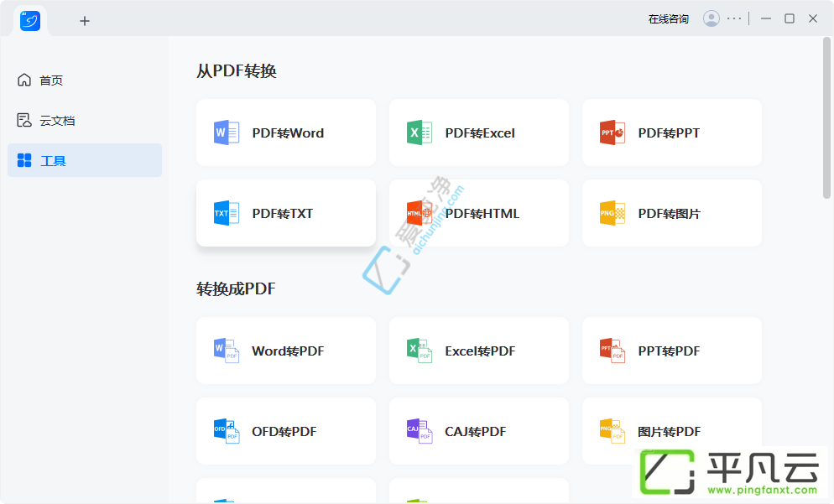834x504 pixels.
Task: Open the PDF转Word converter icon
Action: [x=226, y=132]
